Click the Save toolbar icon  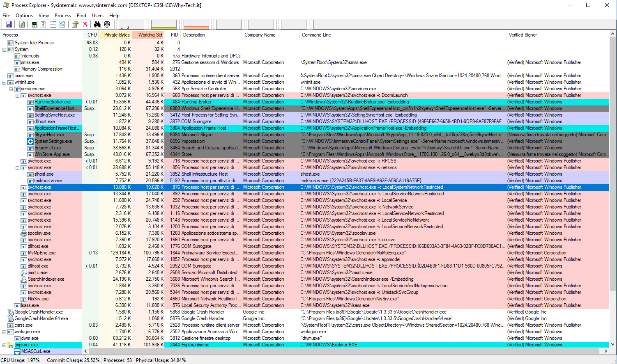9,24
